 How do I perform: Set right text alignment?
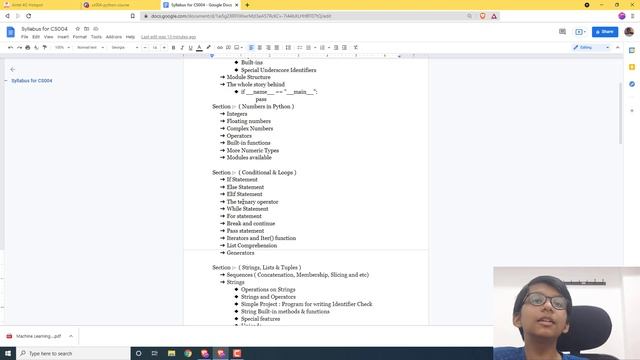[268, 48]
